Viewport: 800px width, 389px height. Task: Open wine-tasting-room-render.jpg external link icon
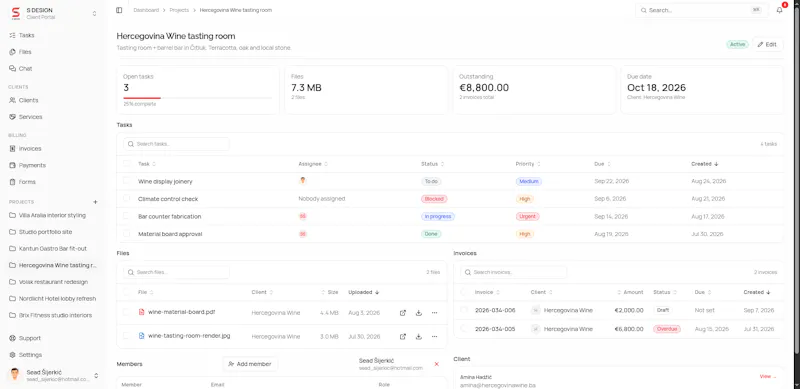tap(403, 336)
